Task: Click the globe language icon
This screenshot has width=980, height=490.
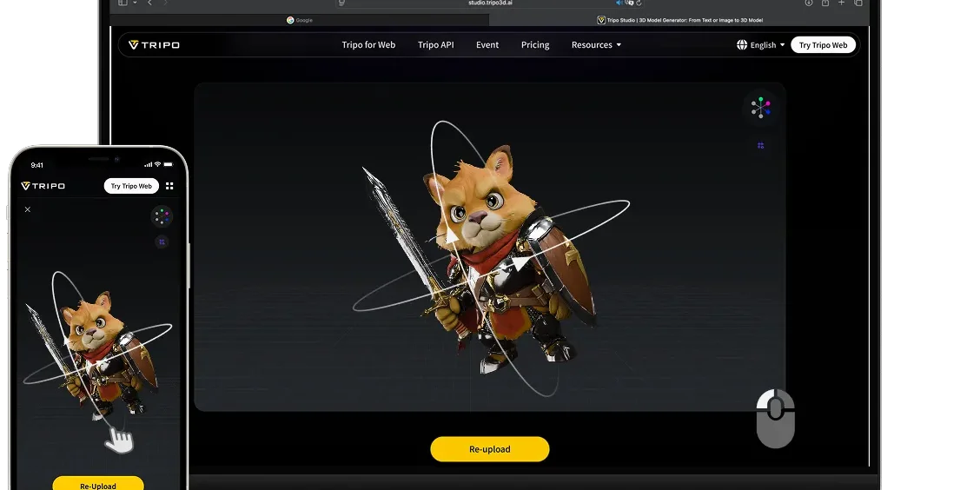Action: tap(742, 45)
